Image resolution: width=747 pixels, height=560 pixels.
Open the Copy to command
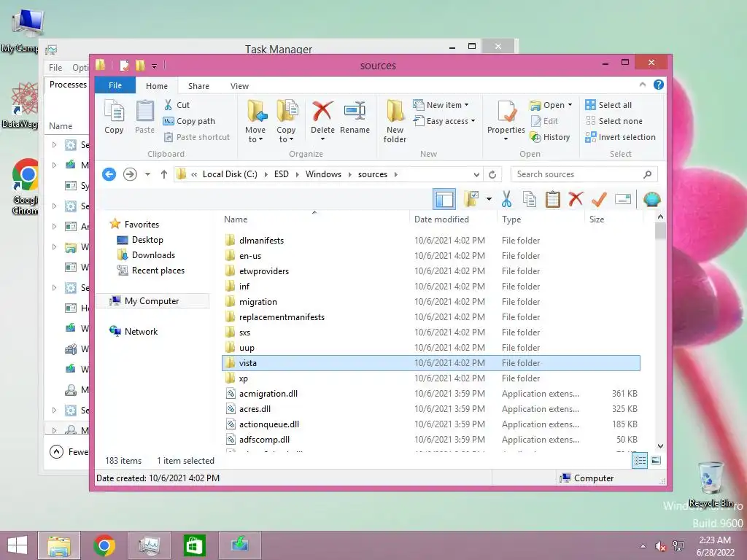(286, 122)
